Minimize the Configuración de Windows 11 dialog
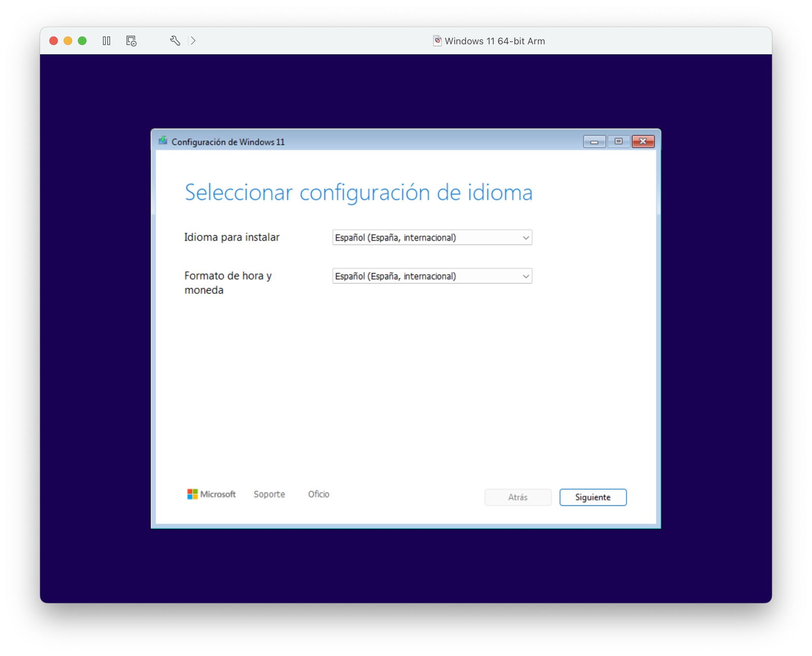This screenshot has height=656, width=812. click(594, 141)
